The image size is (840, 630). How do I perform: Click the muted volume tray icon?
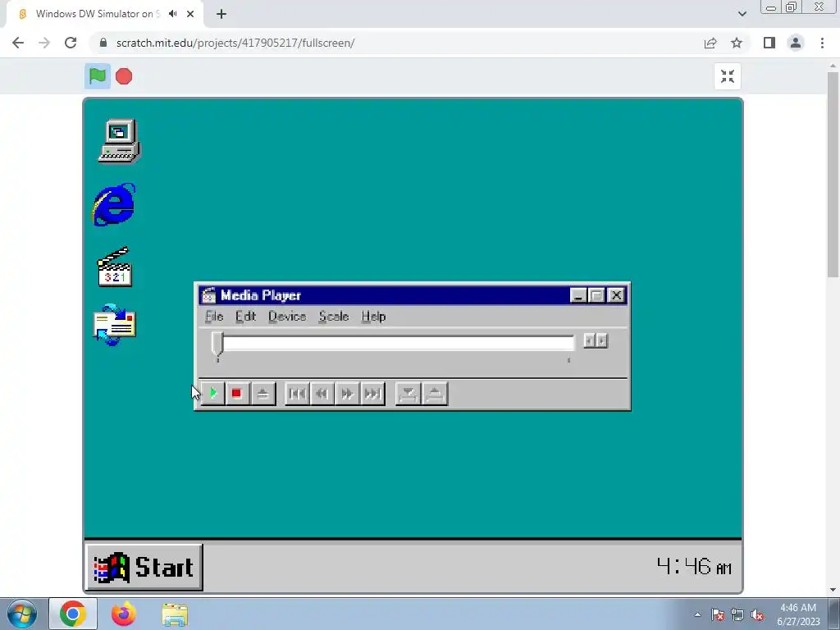pos(757,615)
